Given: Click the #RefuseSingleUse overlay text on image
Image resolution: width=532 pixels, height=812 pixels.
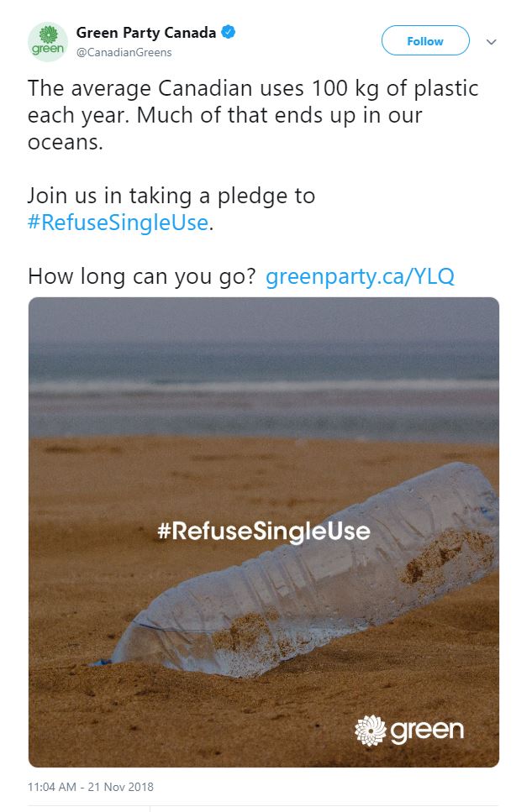Looking at the screenshot, I should [263, 531].
